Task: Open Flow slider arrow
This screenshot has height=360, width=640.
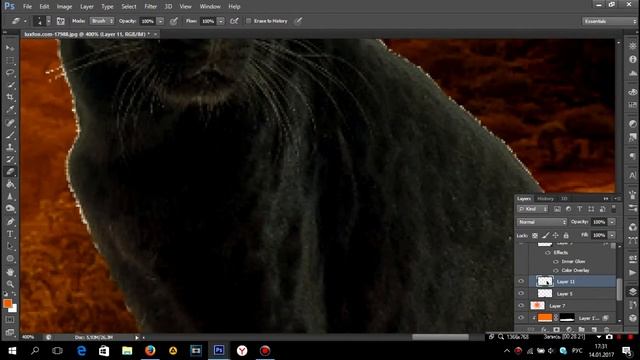Action: tap(221, 21)
